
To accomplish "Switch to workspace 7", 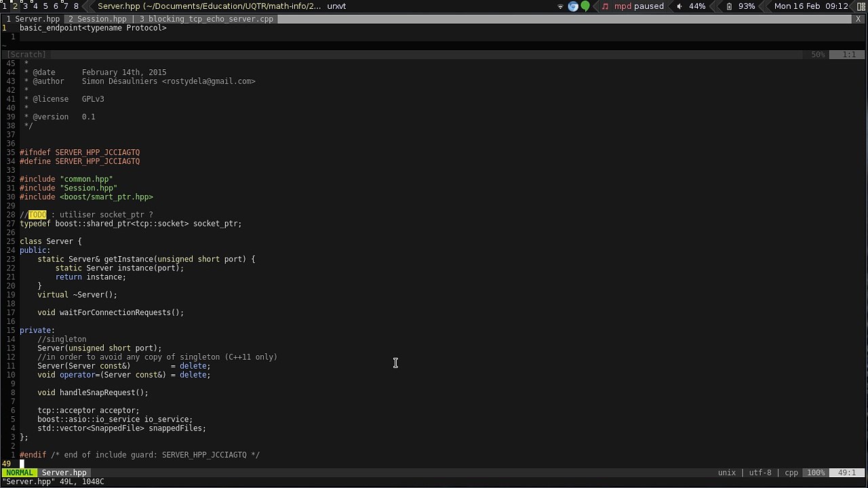I will pyautogui.click(x=66, y=6).
